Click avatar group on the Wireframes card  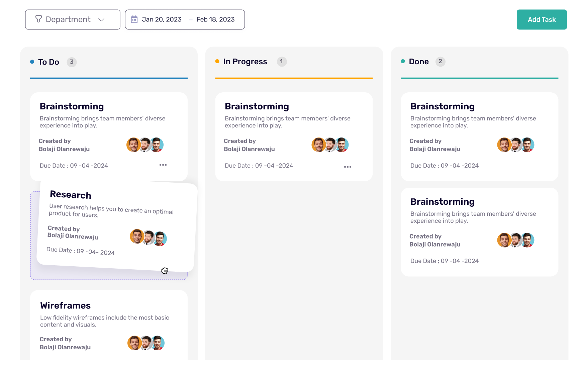pyautogui.click(x=146, y=343)
